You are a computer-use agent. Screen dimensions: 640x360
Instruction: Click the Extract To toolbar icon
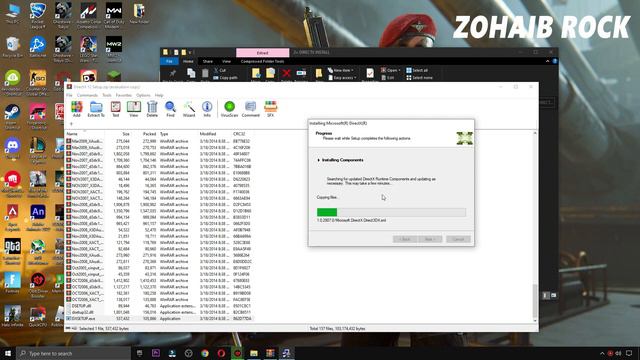pos(96,109)
